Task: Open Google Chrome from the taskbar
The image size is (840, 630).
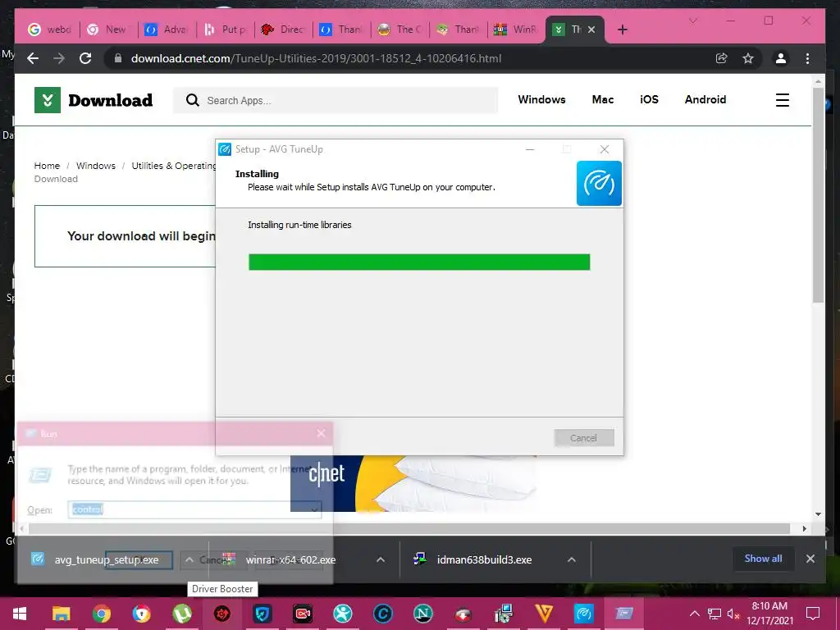Action: click(x=101, y=614)
